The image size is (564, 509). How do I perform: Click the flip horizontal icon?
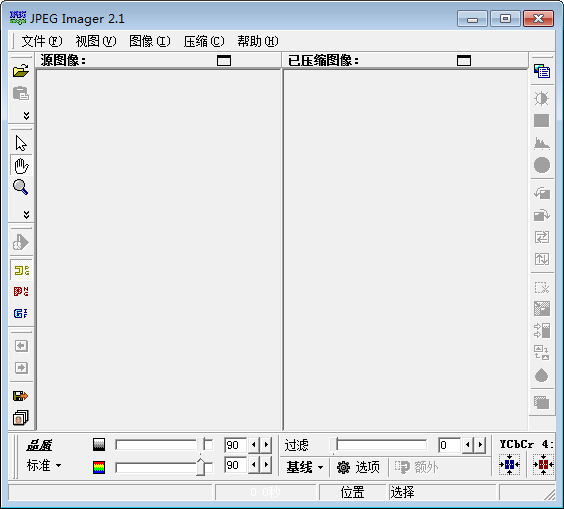tap(542, 237)
